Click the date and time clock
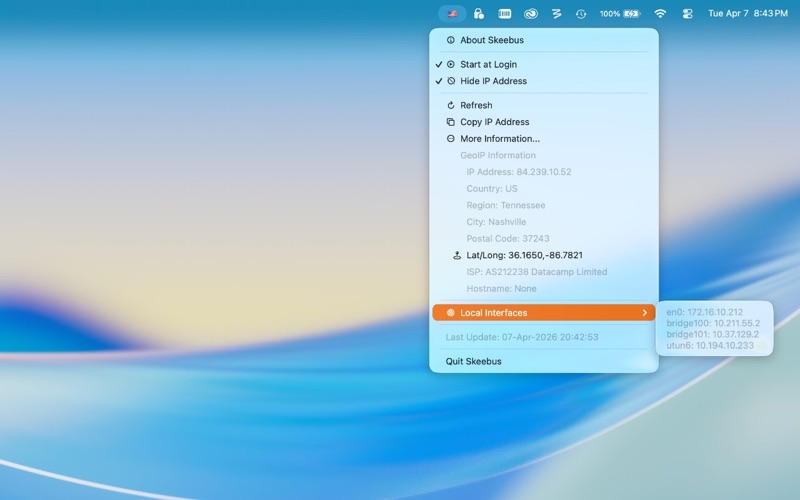The height and width of the screenshot is (500, 800). [747, 14]
